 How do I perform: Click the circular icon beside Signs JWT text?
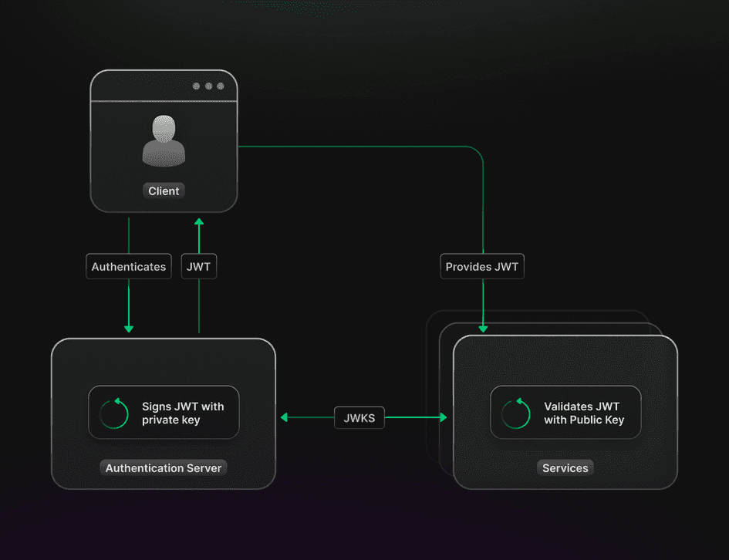coord(114,413)
